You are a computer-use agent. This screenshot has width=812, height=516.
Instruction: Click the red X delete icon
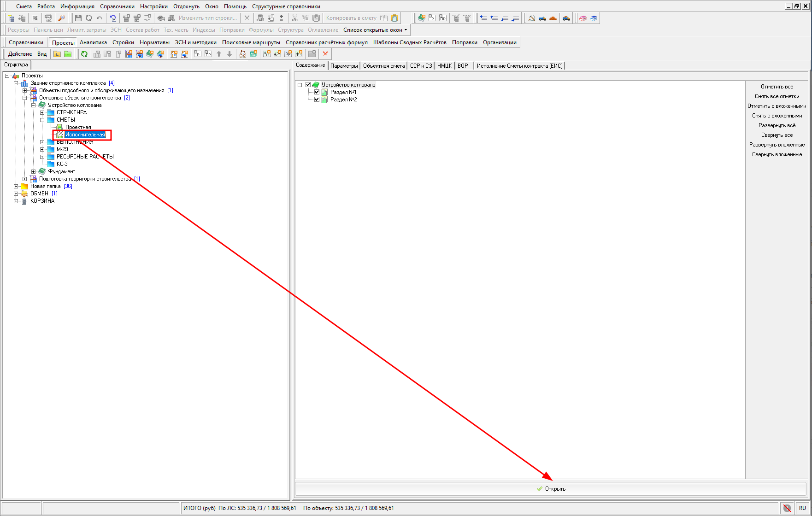(325, 54)
